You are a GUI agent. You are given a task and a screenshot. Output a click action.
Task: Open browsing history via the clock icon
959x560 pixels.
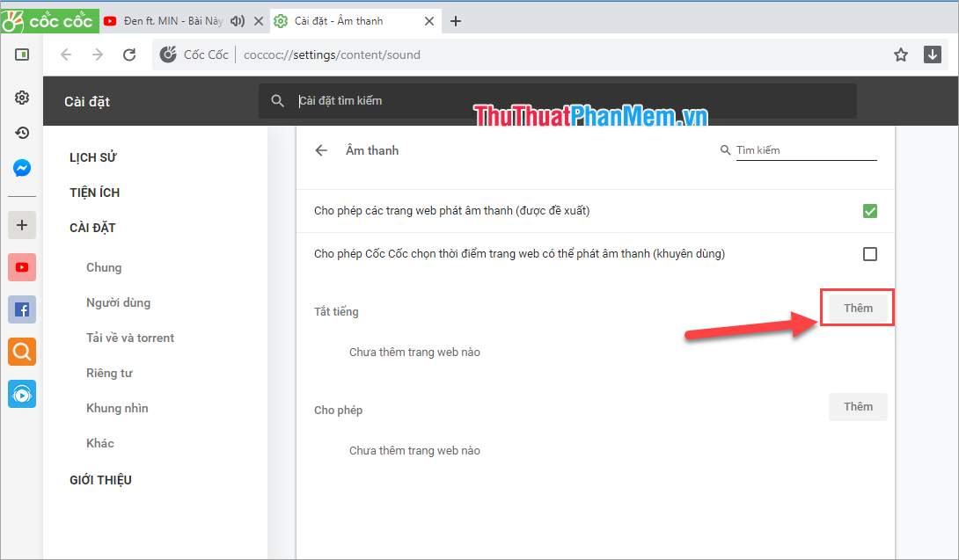[x=21, y=133]
